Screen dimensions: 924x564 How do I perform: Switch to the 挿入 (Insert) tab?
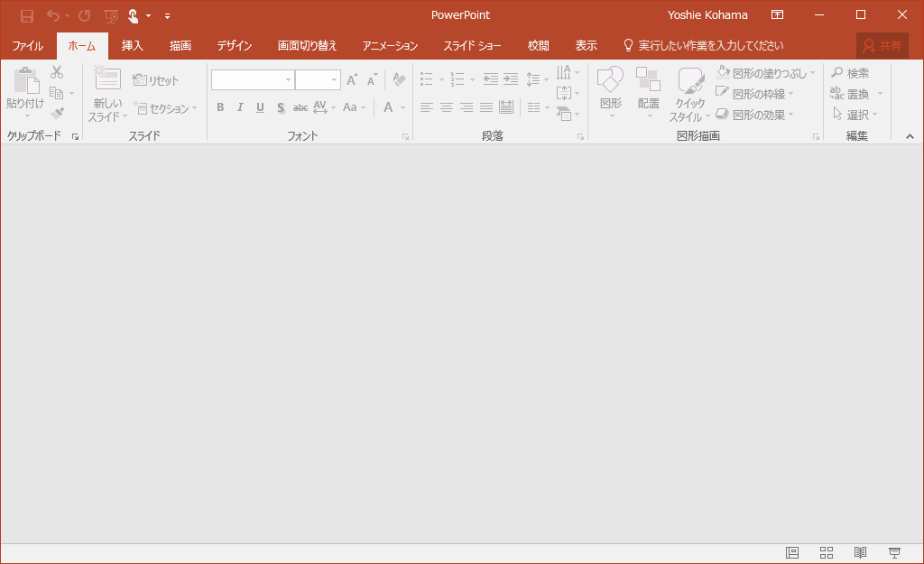tap(132, 45)
